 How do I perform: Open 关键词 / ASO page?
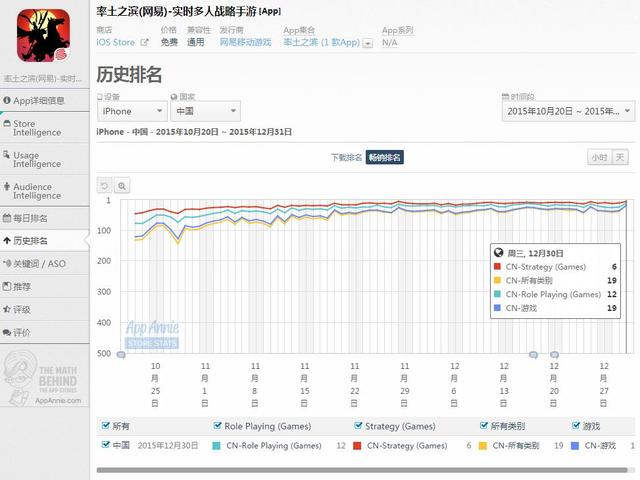44,264
